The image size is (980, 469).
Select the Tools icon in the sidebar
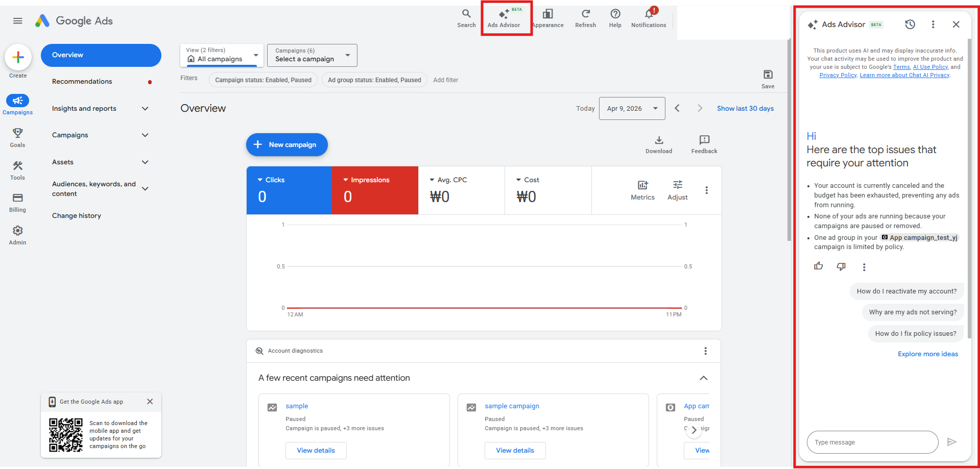(17, 169)
